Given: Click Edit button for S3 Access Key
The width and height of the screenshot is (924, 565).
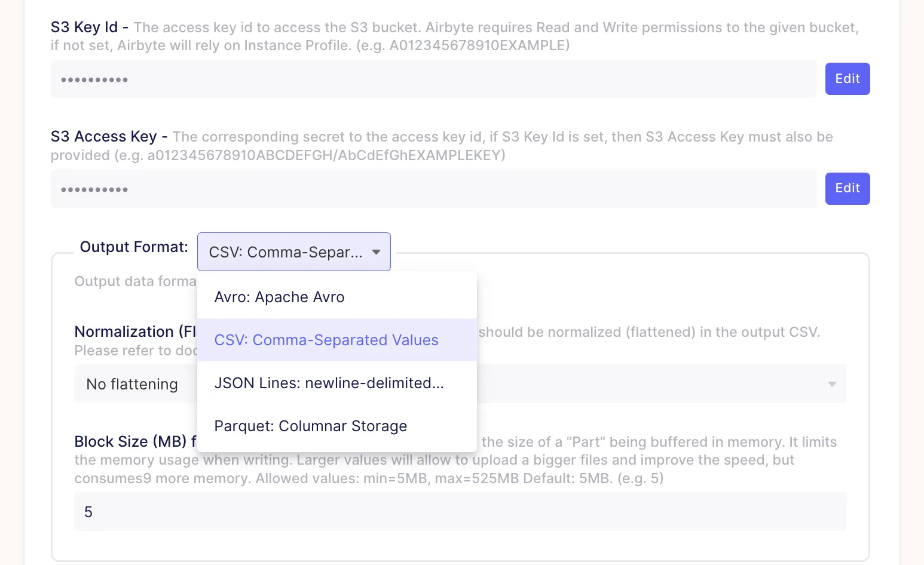Looking at the screenshot, I should pos(847,189).
